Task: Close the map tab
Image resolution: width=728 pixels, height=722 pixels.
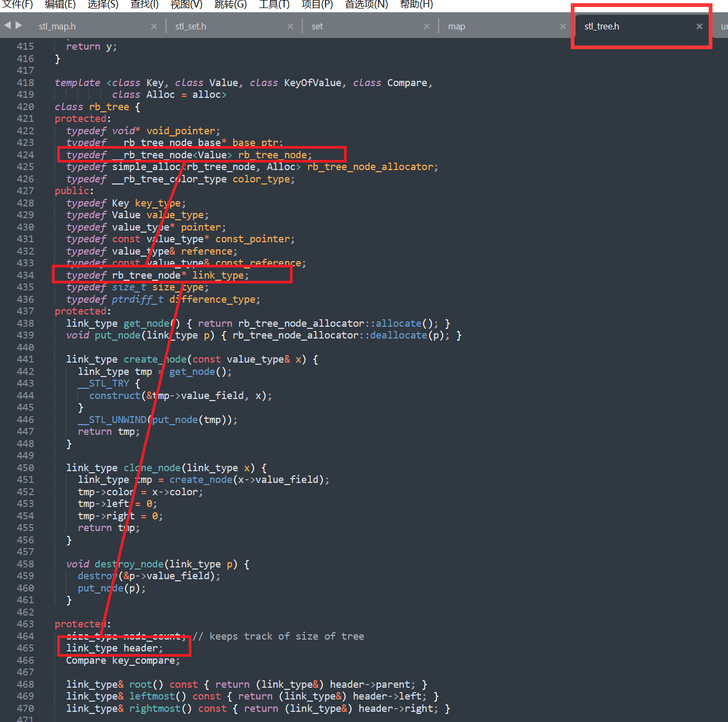Action: [x=563, y=26]
